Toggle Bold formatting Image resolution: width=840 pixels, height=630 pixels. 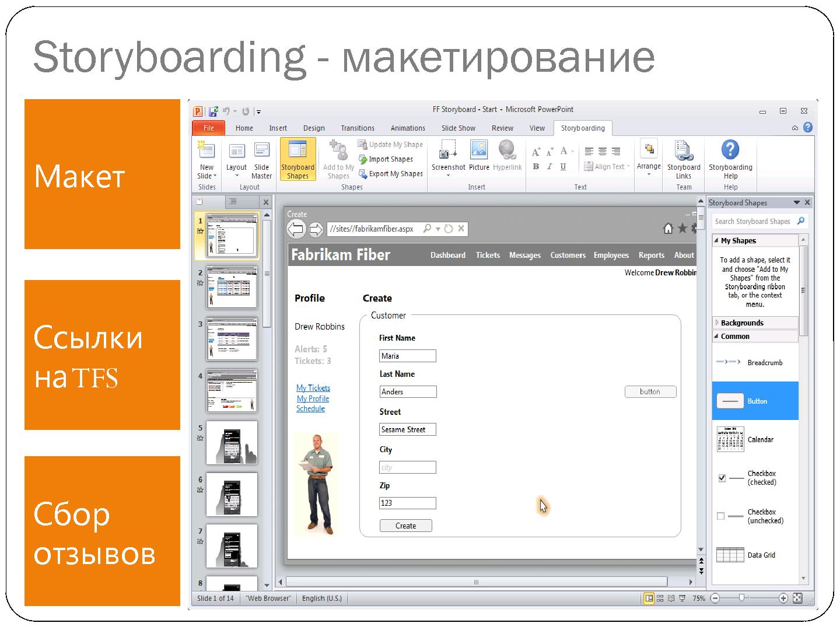pyautogui.click(x=535, y=167)
